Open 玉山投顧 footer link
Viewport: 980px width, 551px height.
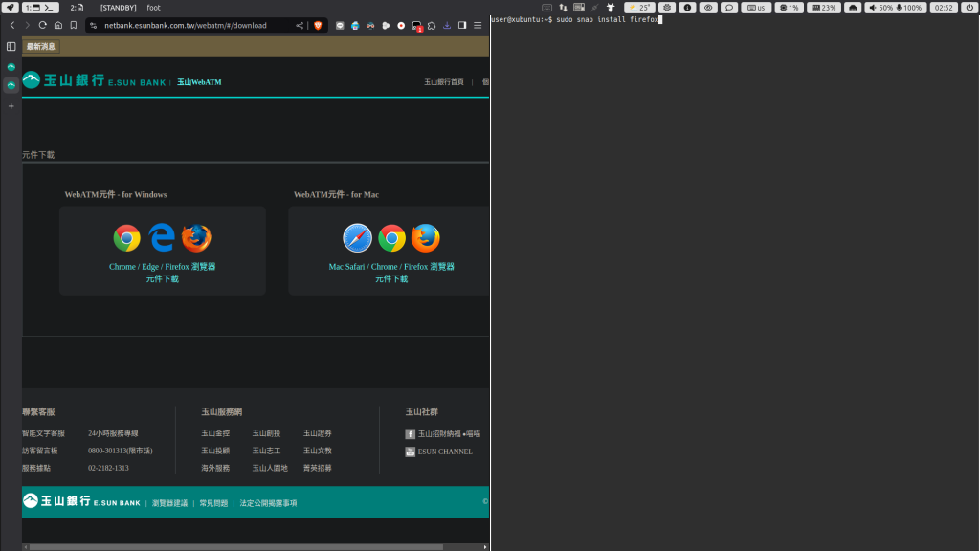point(215,451)
